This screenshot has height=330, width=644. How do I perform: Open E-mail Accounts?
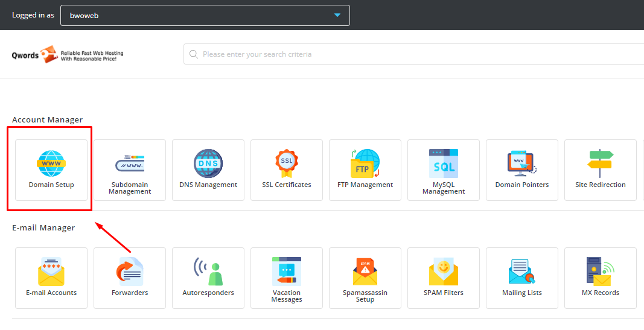(x=51, y=278)
